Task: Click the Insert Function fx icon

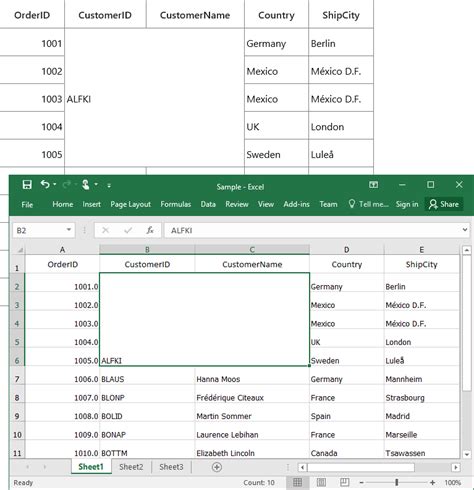Action: (150, 230)
